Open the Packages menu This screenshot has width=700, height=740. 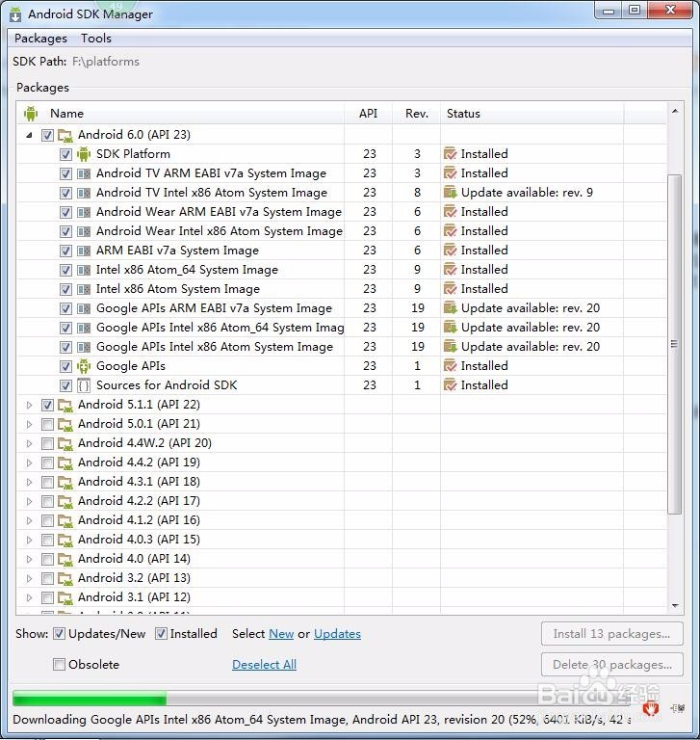tap(40, 39)
